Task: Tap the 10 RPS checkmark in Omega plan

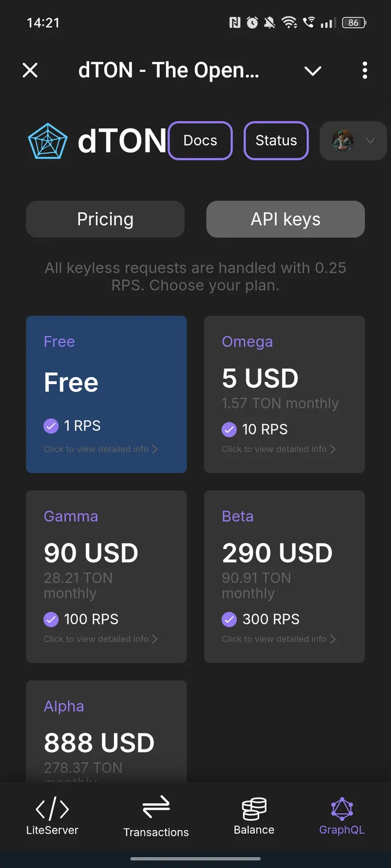Action: (x=229, y=430)
